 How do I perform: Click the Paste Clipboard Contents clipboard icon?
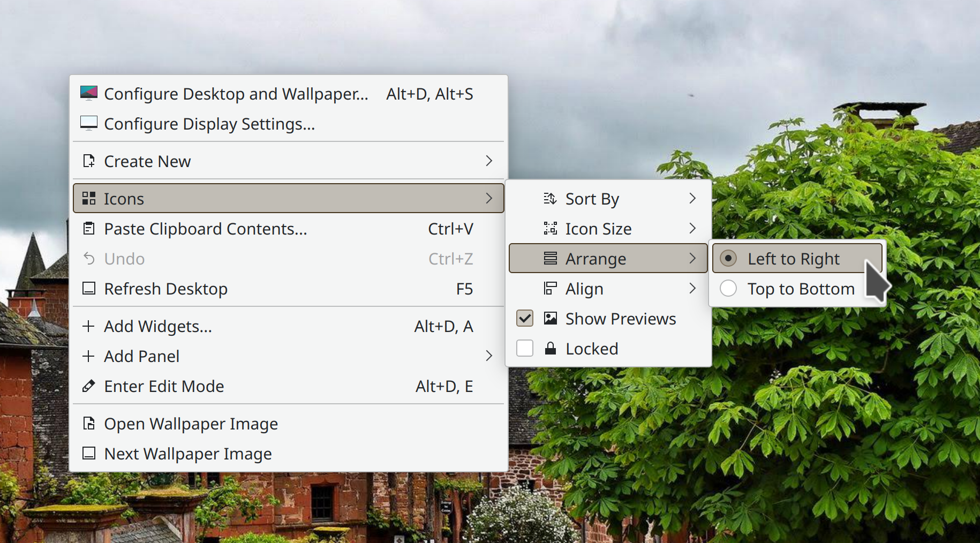pyautogui.click(x=89, y=229)
